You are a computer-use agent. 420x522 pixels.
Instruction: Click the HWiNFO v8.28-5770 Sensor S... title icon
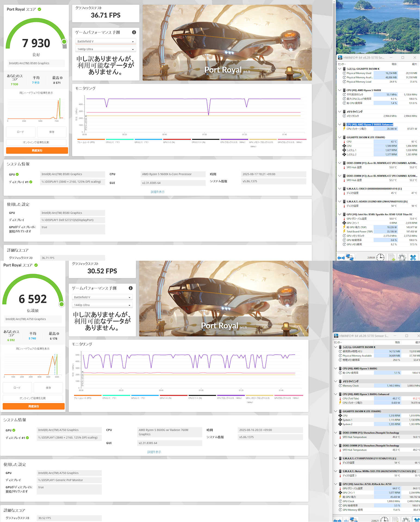(x=336, y=336)
